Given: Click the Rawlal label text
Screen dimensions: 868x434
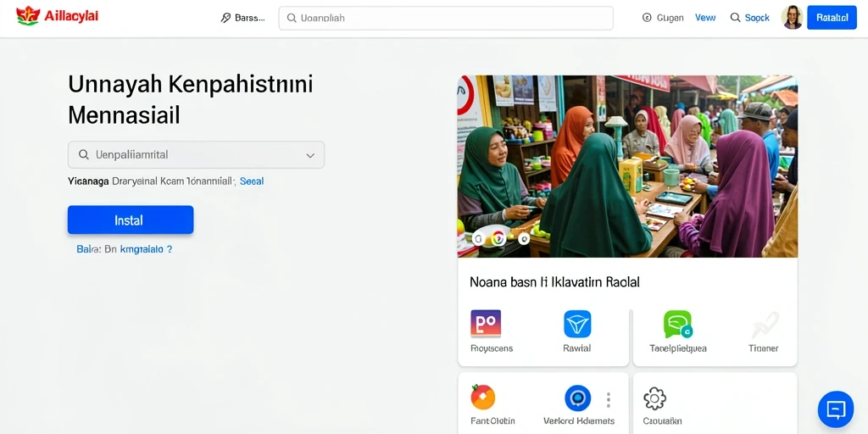Looking at the screenshot, I should pyautogui.click(x=576, y=348).
